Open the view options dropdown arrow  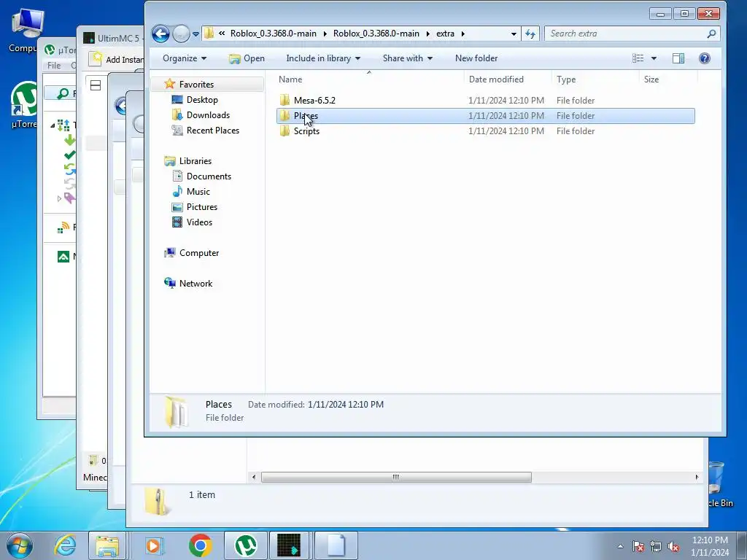click(654, 58)
